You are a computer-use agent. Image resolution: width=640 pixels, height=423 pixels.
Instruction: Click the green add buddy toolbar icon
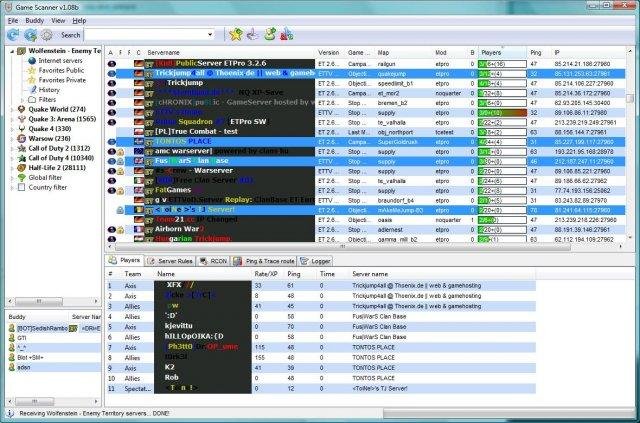pyautogui.click(x=270, y=35)
